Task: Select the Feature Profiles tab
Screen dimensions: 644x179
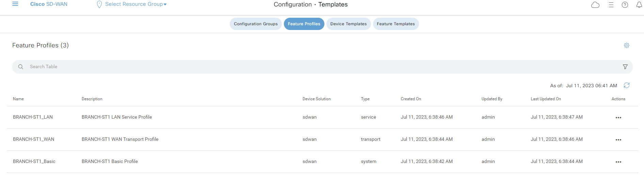Action: coord(304,24)
